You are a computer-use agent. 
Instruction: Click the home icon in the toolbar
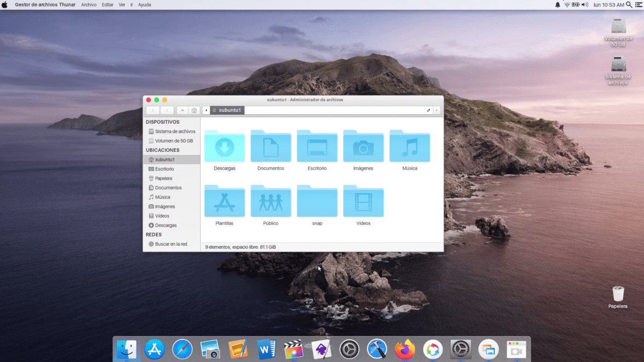pos(195,109)
